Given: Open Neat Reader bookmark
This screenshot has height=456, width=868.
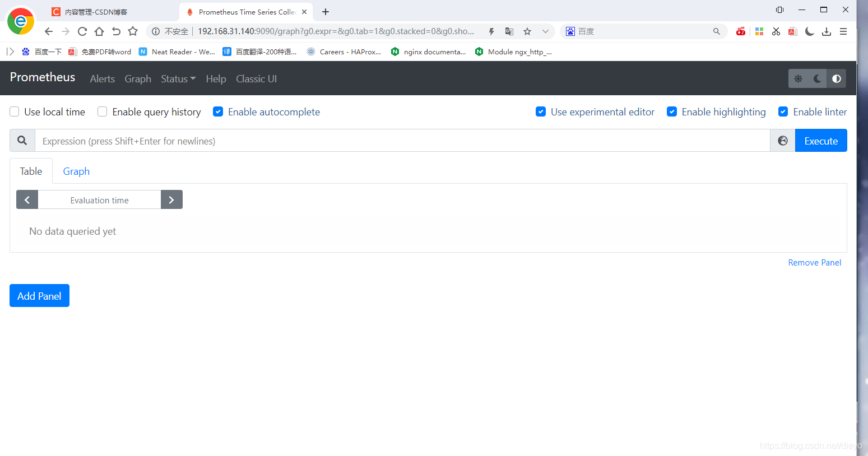Looking at the screenshot, I should (x=177, y=52).
